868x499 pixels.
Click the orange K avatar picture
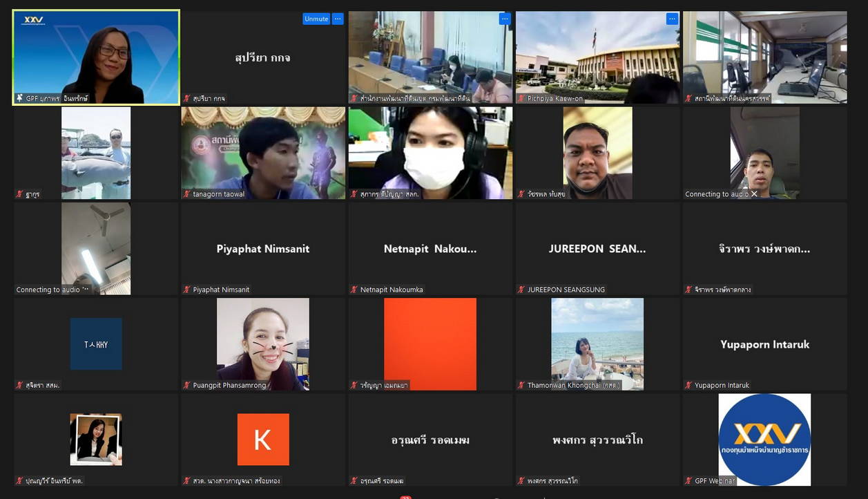pyautogui.click(x=263, y=440)
